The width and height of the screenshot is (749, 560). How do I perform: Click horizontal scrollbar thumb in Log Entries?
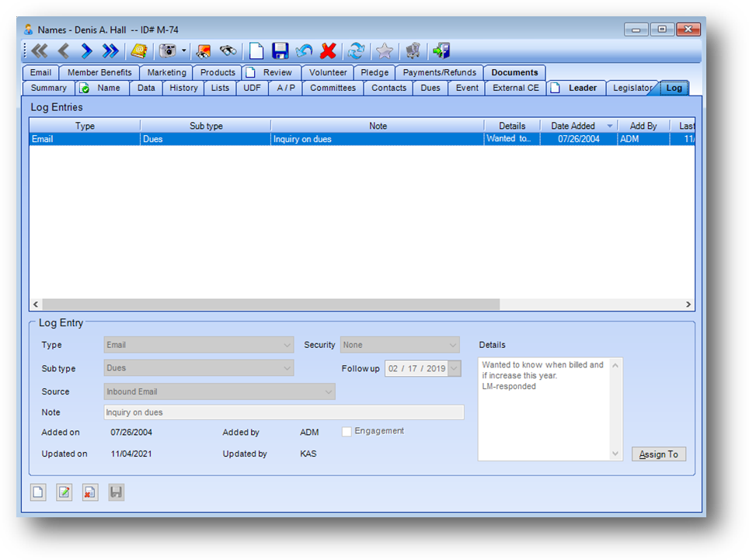pos(271,304)
